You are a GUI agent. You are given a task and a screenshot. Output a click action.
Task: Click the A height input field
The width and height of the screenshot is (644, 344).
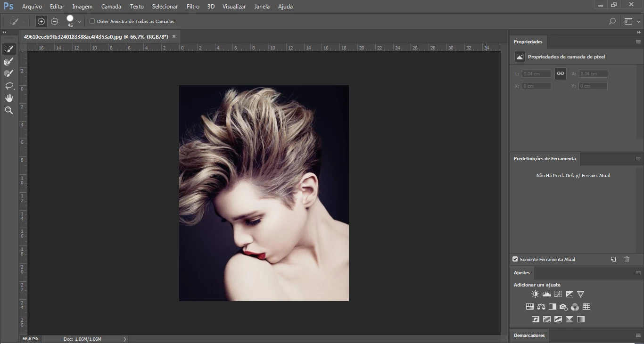tap(593, 74)
